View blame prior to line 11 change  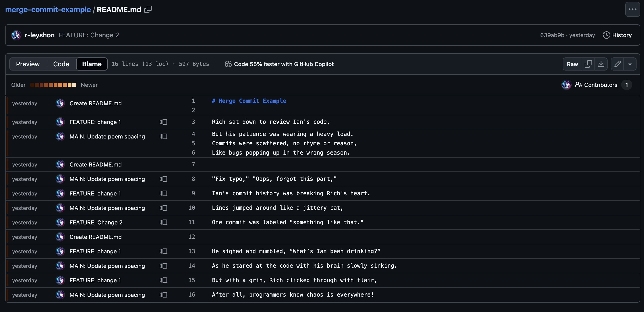tap(163, 223)
